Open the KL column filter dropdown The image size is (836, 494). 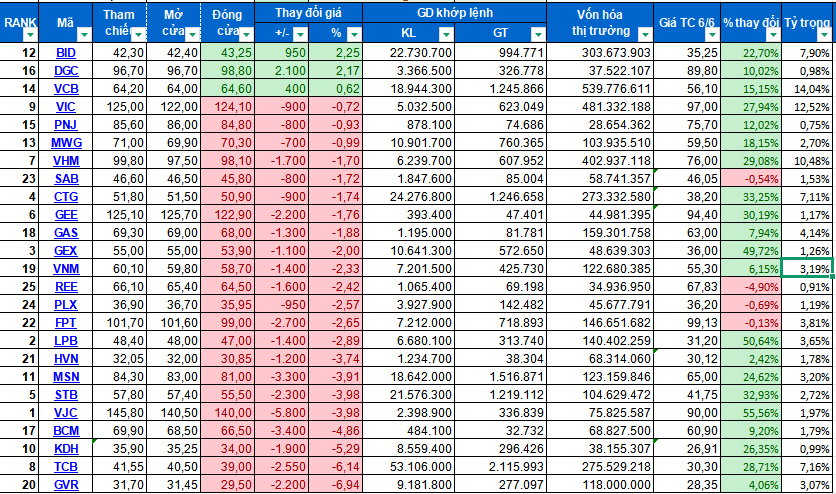446,35
